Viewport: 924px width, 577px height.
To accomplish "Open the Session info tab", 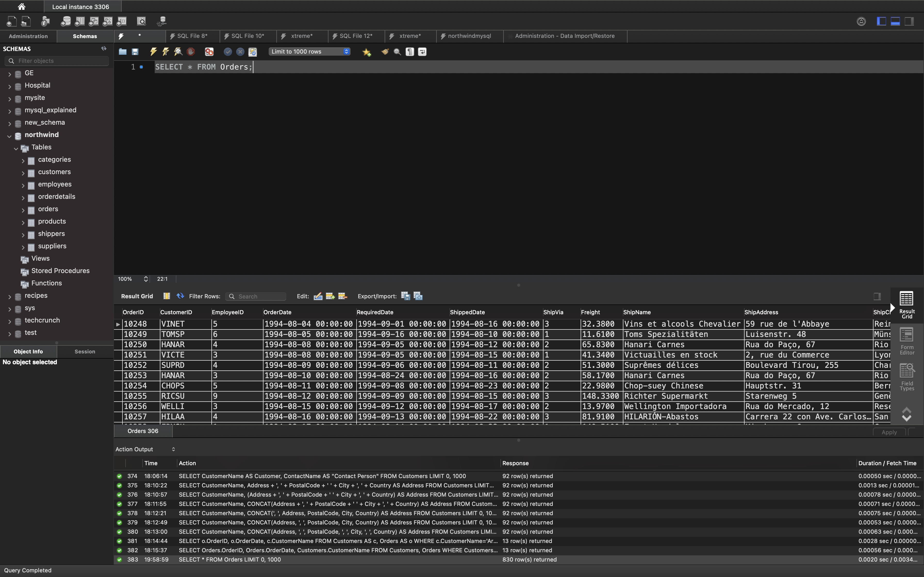I will [x=85, y=351].
